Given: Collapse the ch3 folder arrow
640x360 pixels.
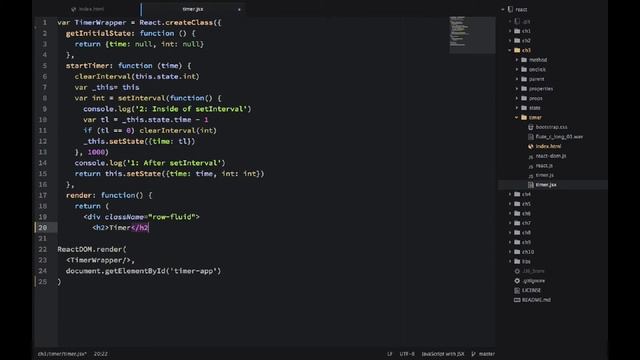Looking at the screenshot, I should pyautogui.click(x=510, y=50).
